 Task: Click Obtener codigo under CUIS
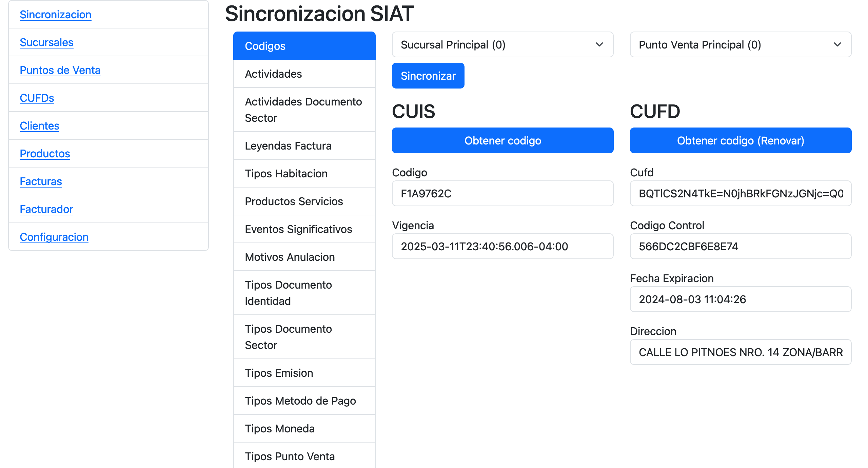502,140
